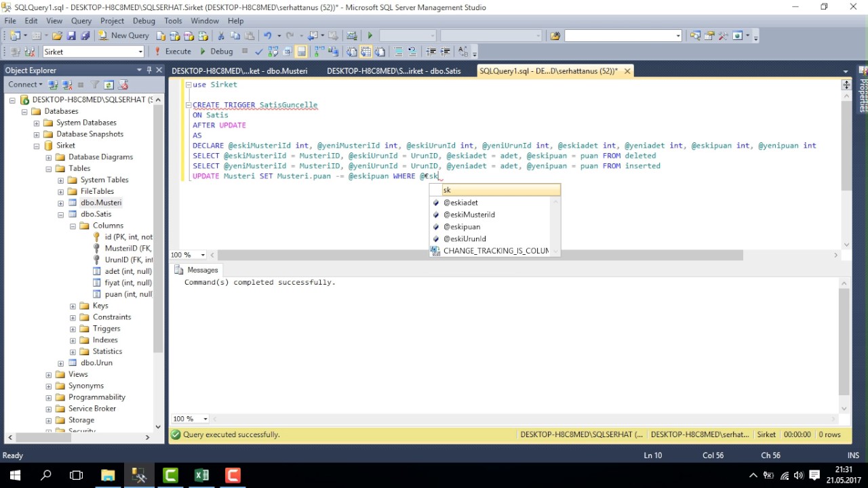868x488 pixels.
Task: Select @eskiMusteriId from autocomplete list
Action: [469, 215]
